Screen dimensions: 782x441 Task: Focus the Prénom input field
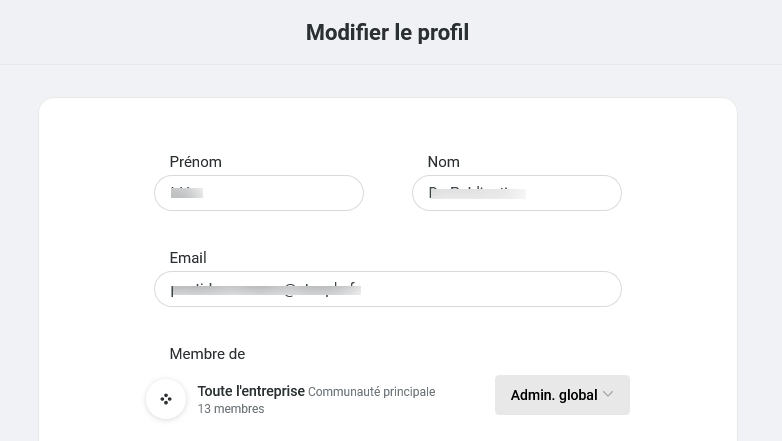(259, 193)
